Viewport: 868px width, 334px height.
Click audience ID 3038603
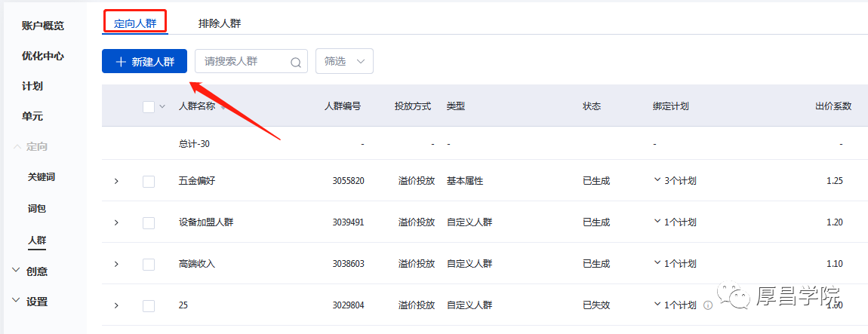click(348, 264)
